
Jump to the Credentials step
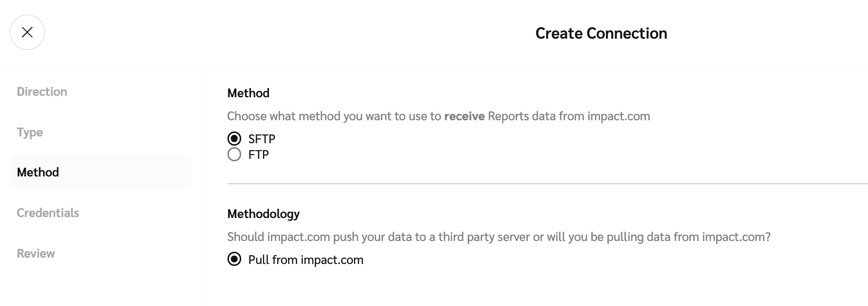coord(48,213)
